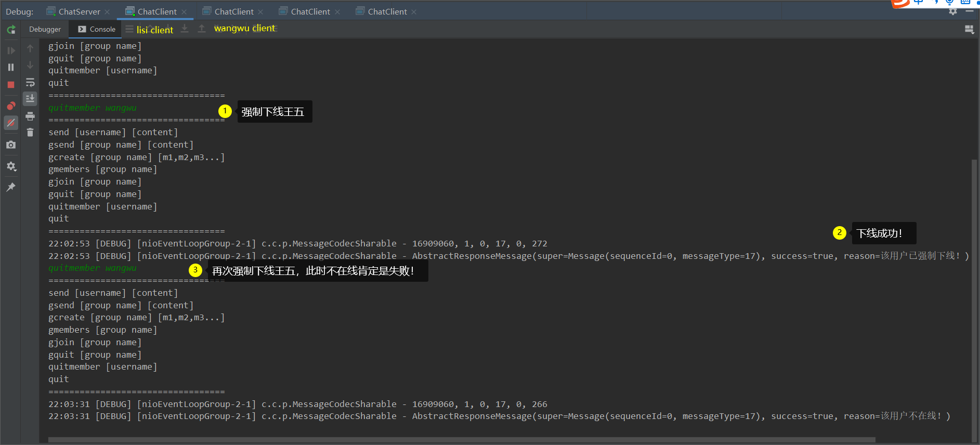Click the horizontal console scrollbar
This screenshot has height=445, width=980.
click(462, 440)
